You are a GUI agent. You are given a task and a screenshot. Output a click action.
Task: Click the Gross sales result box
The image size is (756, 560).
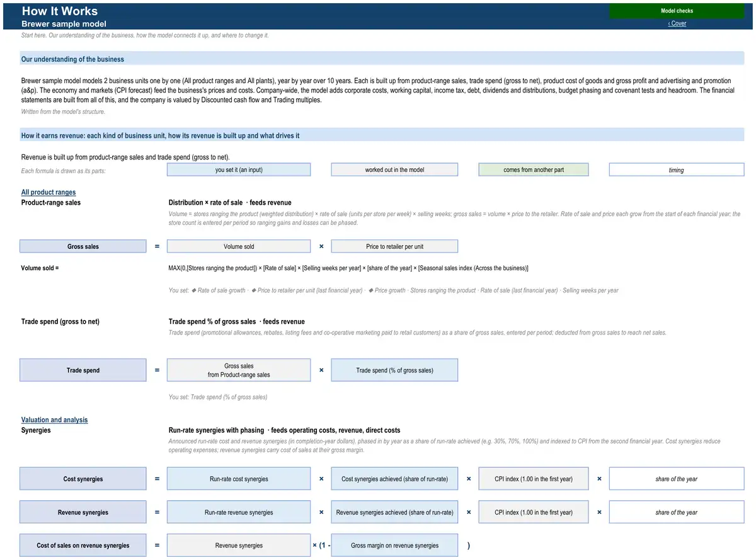click(83, 246)
